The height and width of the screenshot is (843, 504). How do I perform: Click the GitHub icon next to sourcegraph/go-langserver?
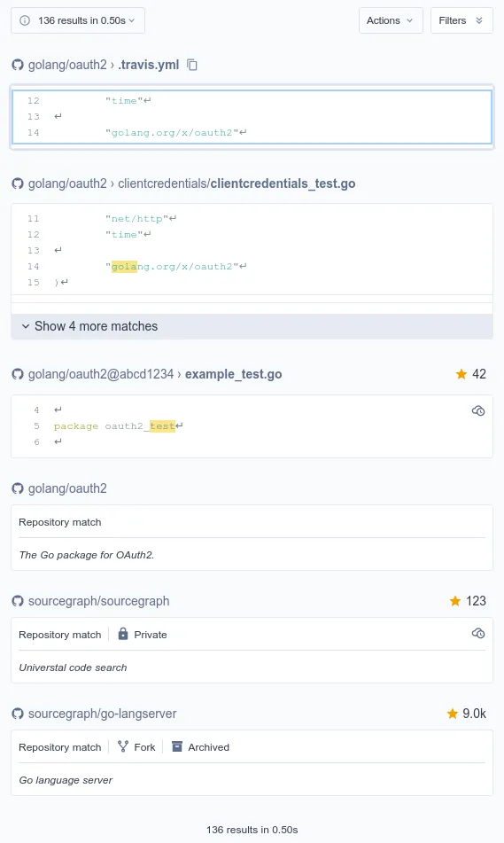pos(18,714)
